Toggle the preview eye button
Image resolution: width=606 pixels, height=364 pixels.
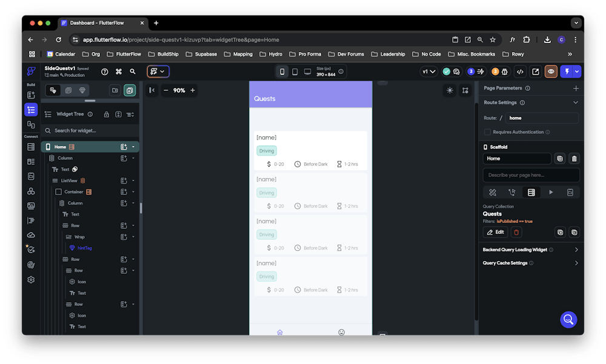(x=551, y=71)
